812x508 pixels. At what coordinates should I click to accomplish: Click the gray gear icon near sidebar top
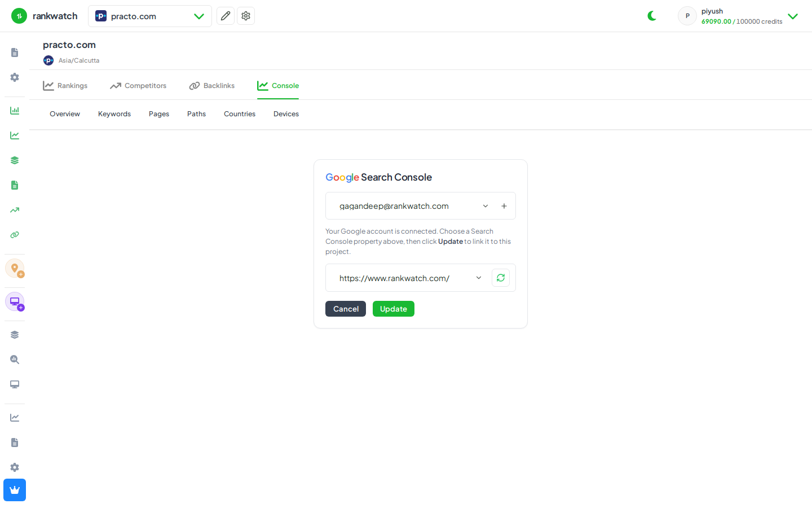coord(15,77)
